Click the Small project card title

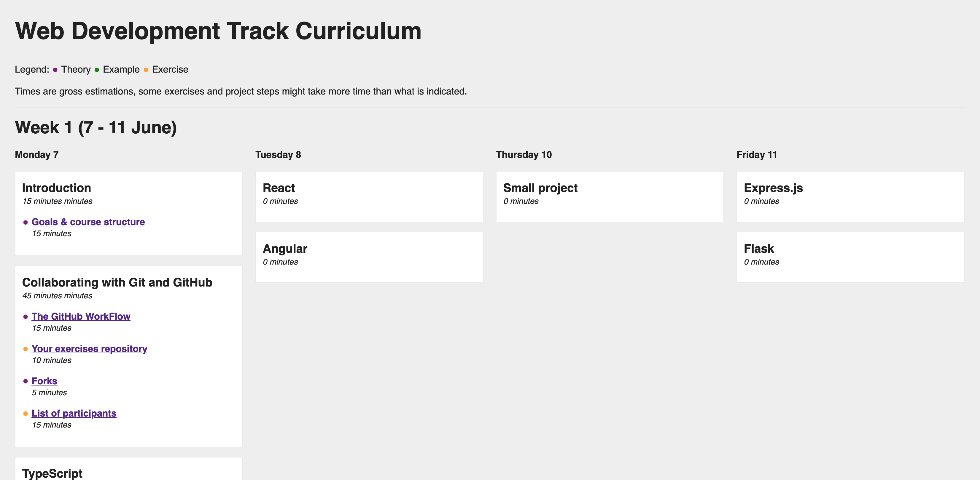point(540,188)
